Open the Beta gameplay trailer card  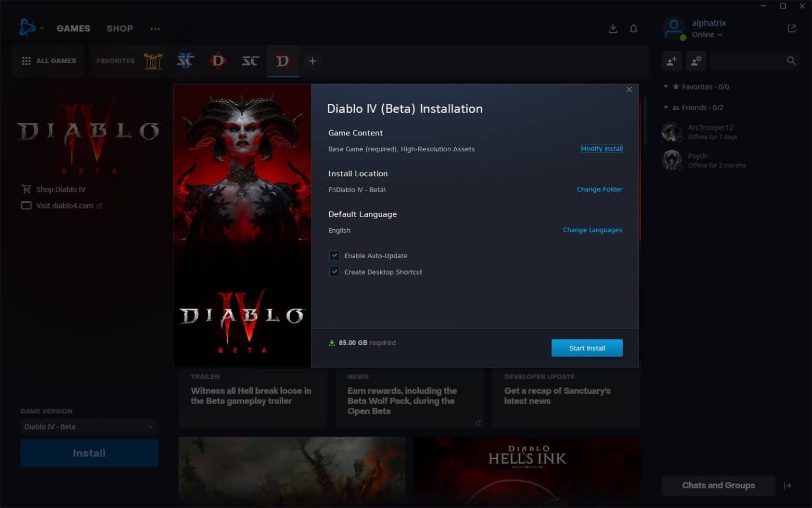tap(253, 398)
